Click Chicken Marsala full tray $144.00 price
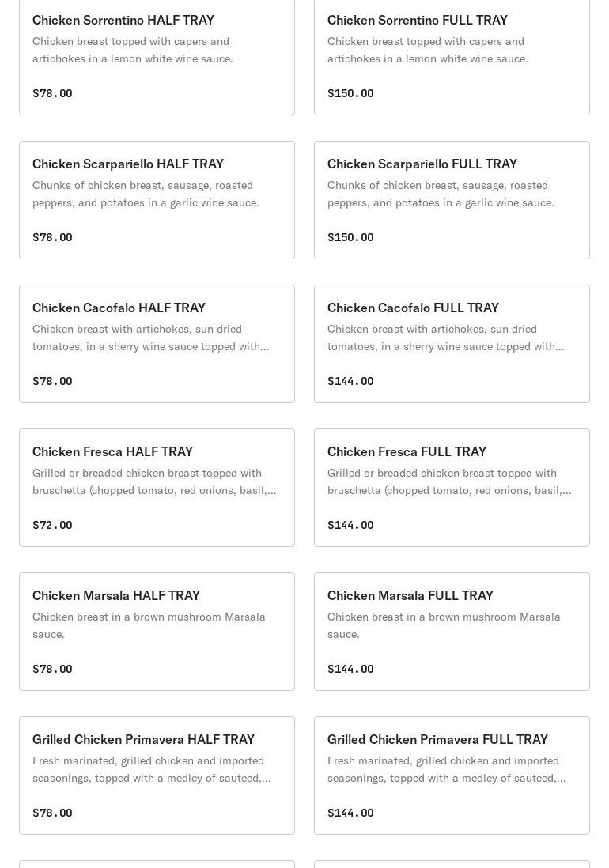 pos(350,669)
